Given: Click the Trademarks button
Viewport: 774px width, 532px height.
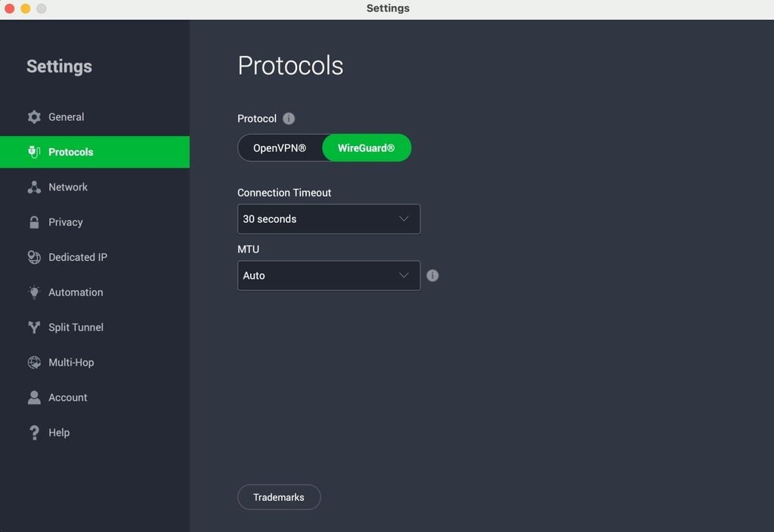Looking at the screenshot, I should (x=279, y=497).
